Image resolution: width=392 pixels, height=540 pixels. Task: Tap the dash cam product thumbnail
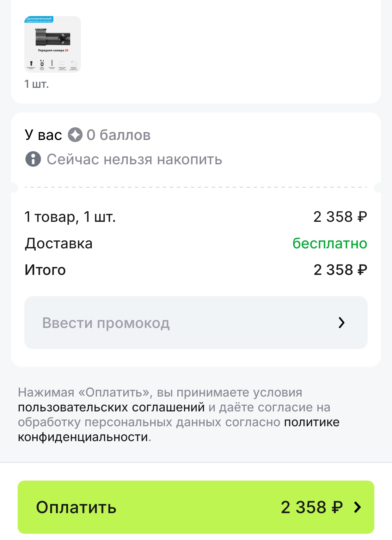[52, 44]
